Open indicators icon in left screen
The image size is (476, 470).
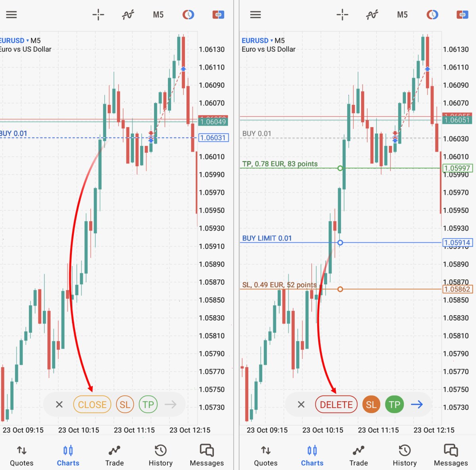click(128, 15)
